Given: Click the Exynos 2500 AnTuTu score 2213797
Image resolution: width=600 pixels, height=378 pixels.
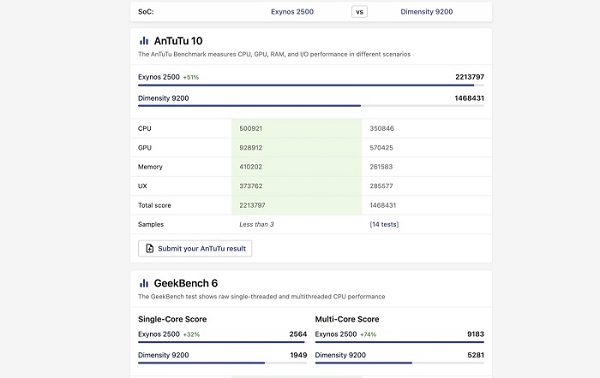Looking at the screenshot, I should (x=470, y=77).
